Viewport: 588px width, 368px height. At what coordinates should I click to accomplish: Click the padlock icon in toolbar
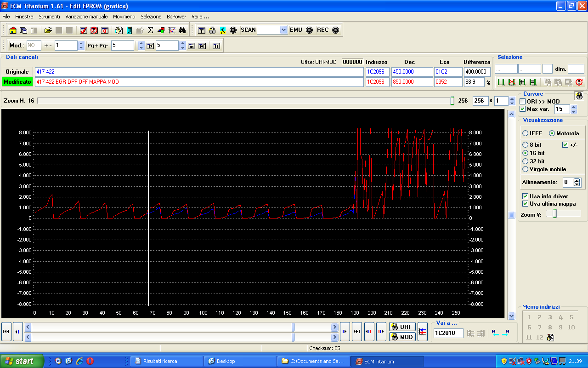point(212,30)
